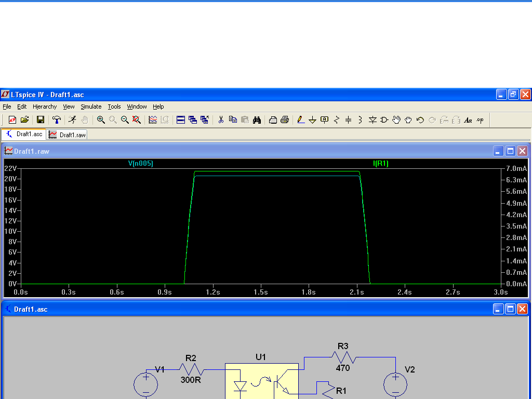Screen dimensions: 532x399
Task: Zoom in with the plus magnifier icon
Action: [101, 120]
